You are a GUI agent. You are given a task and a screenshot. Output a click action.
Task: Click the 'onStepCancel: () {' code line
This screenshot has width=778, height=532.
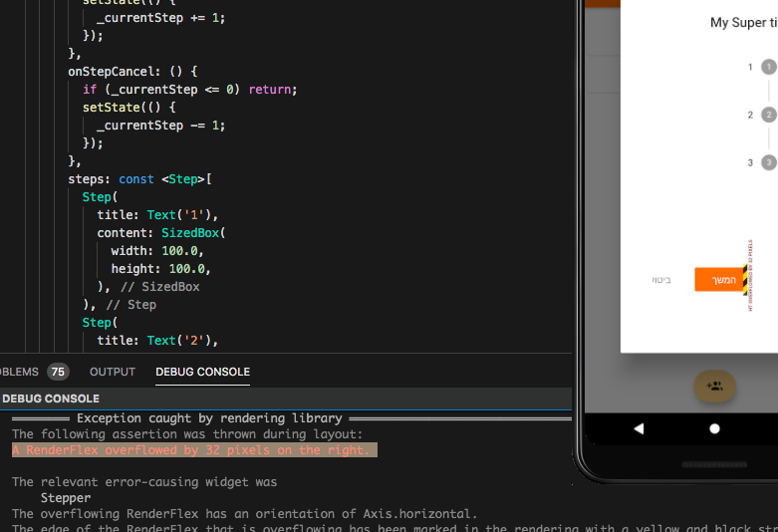point(132,72)
